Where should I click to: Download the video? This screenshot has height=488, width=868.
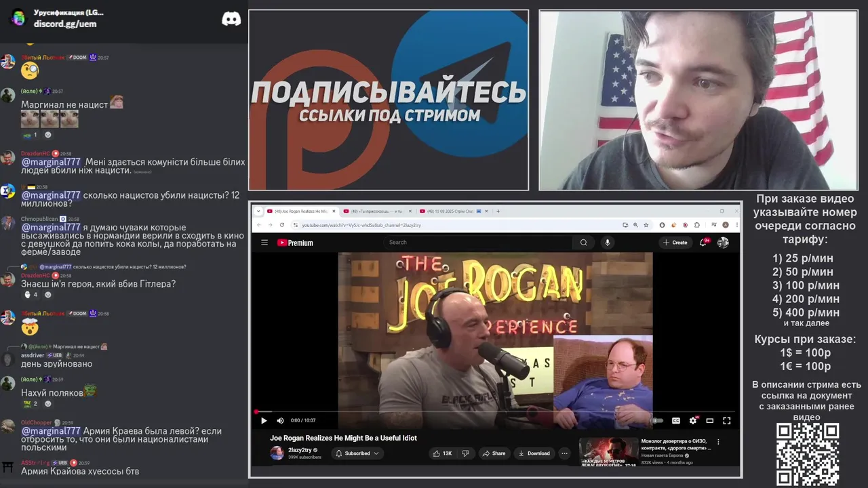coord(534,453)
